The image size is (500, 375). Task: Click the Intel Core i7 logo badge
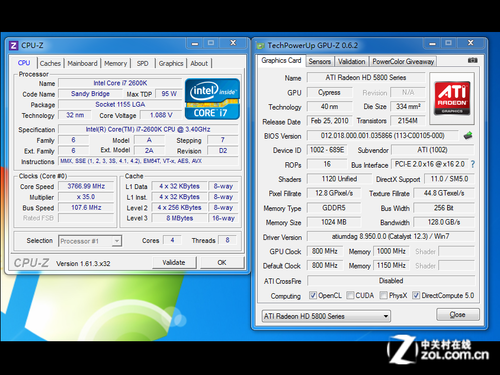tap(212, 99)
